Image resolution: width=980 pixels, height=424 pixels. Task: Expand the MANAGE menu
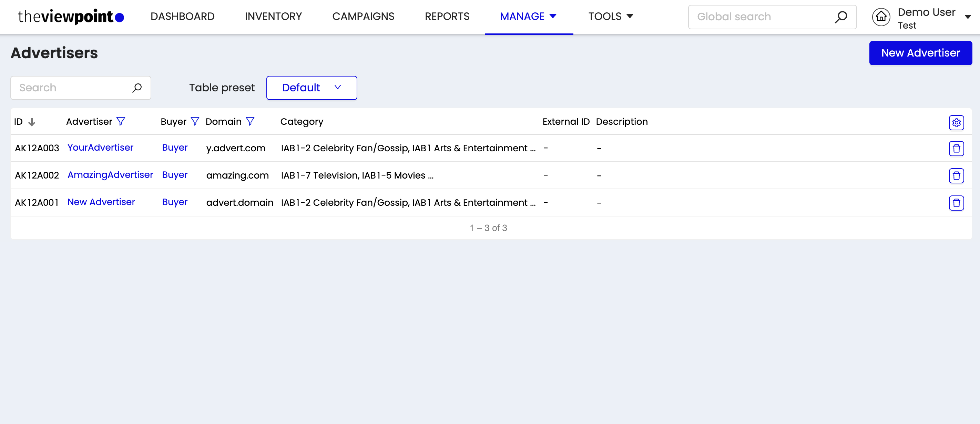point(529,16)
